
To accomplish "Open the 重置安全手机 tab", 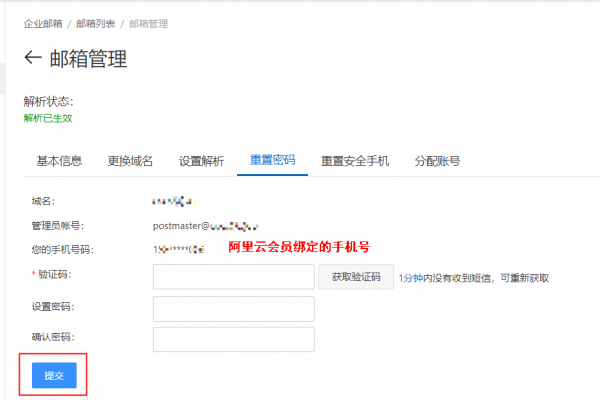I will coord(354,160).
